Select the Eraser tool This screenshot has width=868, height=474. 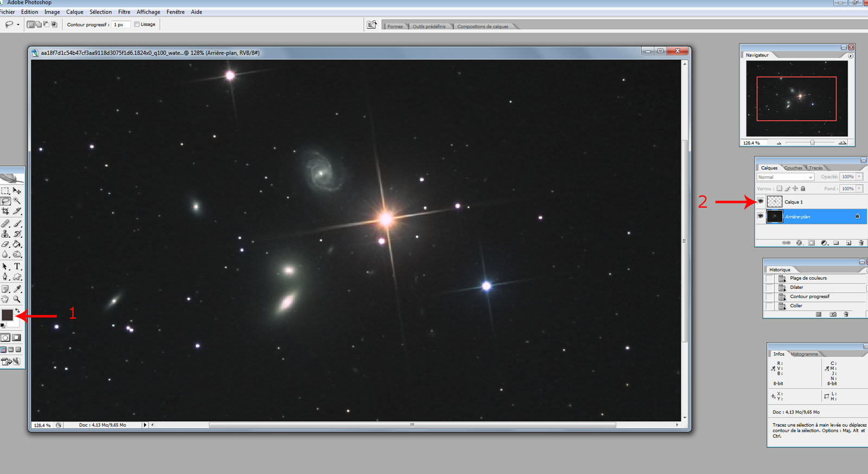[5, 244]
